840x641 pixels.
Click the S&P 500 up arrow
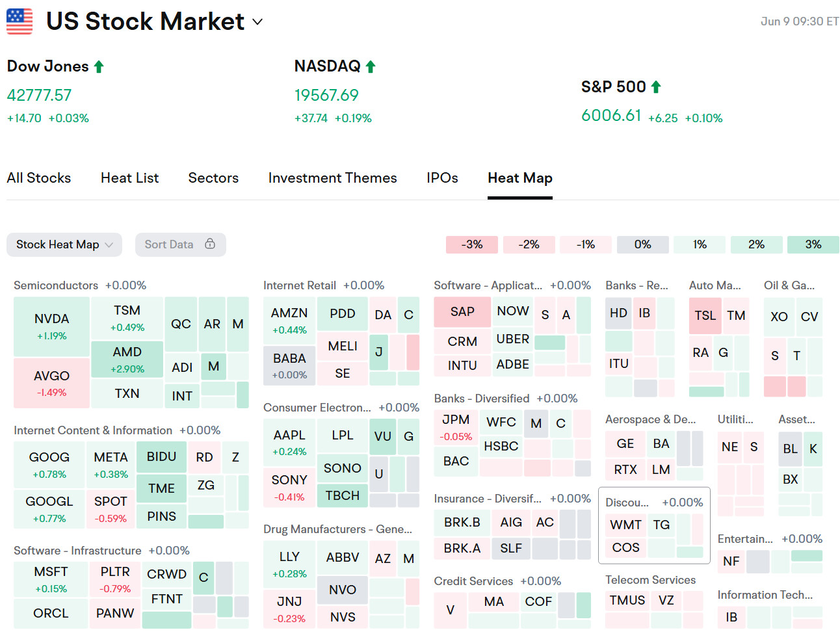(x=656, y=87)
